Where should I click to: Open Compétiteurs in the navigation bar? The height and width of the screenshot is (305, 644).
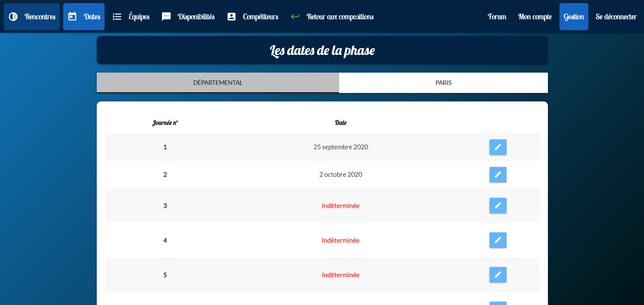(253, 17)
